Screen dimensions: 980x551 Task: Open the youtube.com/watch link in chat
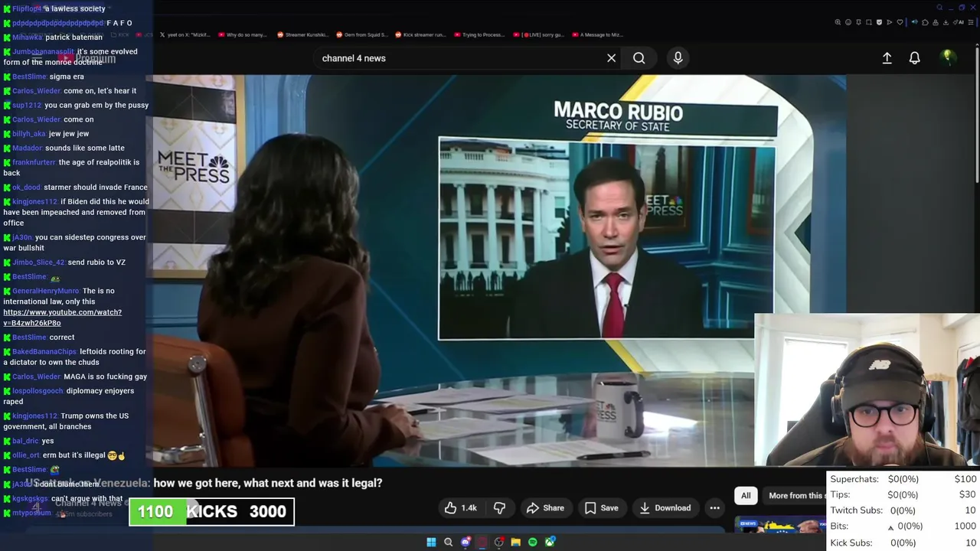pyautogui.click(x=62, y=318)
